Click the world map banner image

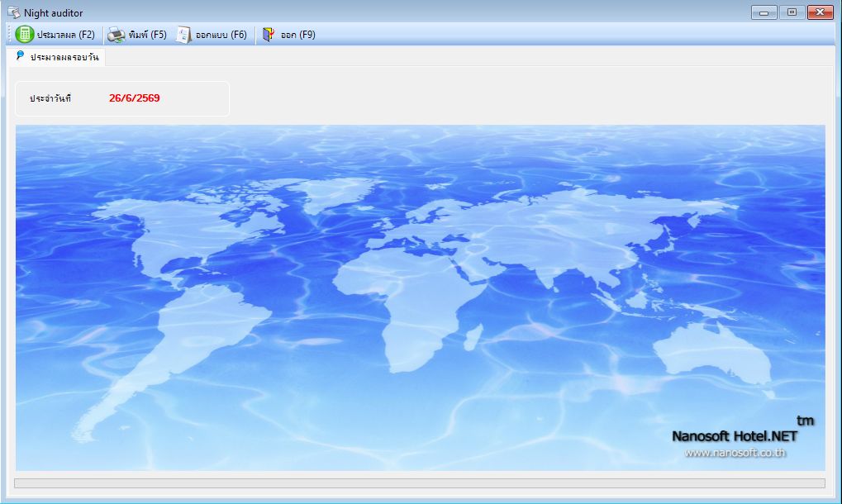(x=421, y=298)
